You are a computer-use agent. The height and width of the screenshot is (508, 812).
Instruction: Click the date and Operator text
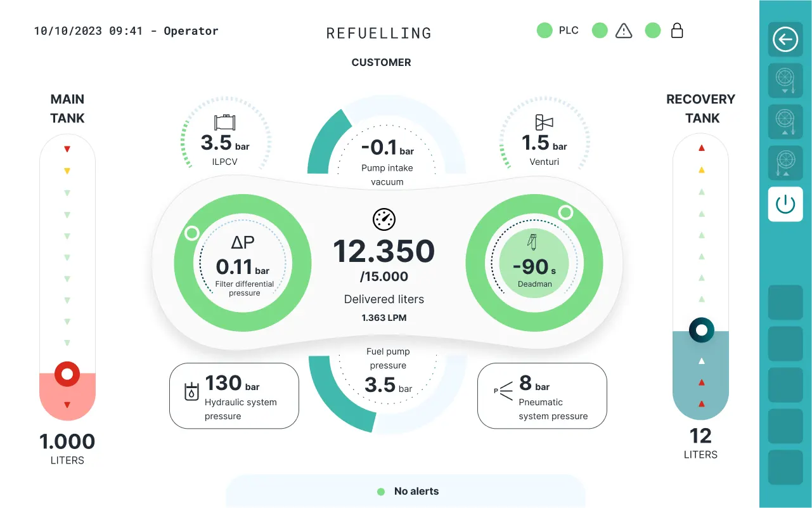(x=126, y=31)
